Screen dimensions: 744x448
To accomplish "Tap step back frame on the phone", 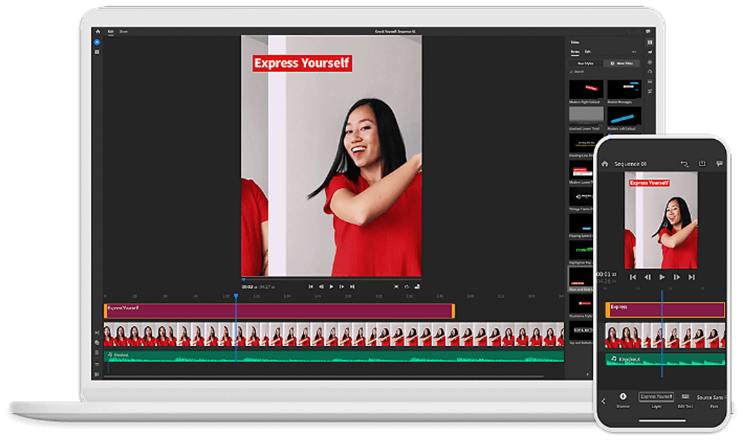I will coord(647,277).
